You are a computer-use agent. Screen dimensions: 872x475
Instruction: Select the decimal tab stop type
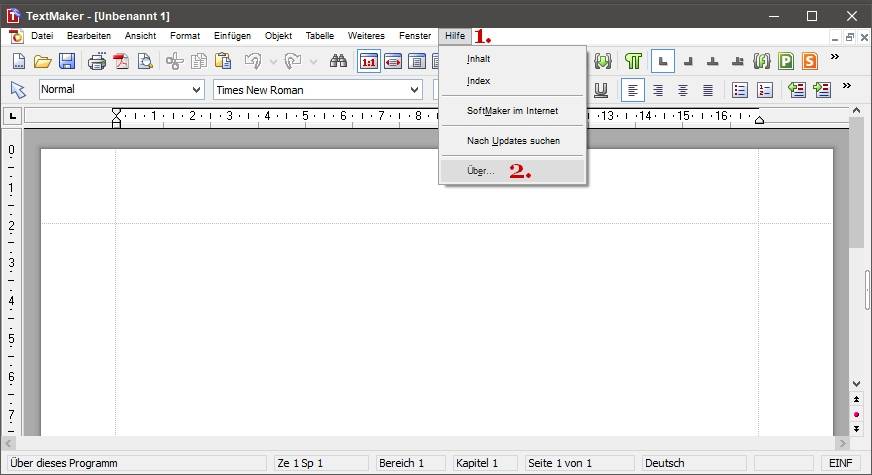pyautogui.click(x=737, y=62)
